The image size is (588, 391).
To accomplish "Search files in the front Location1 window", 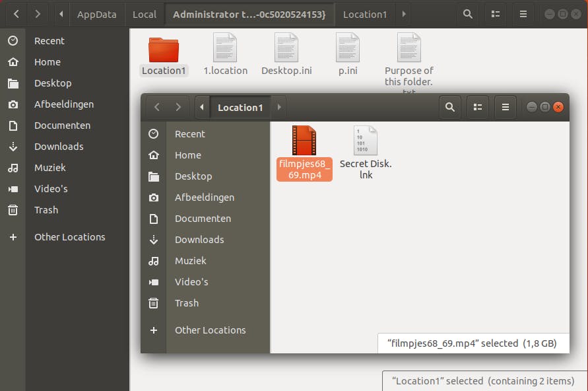I will [x=449, y=107].
